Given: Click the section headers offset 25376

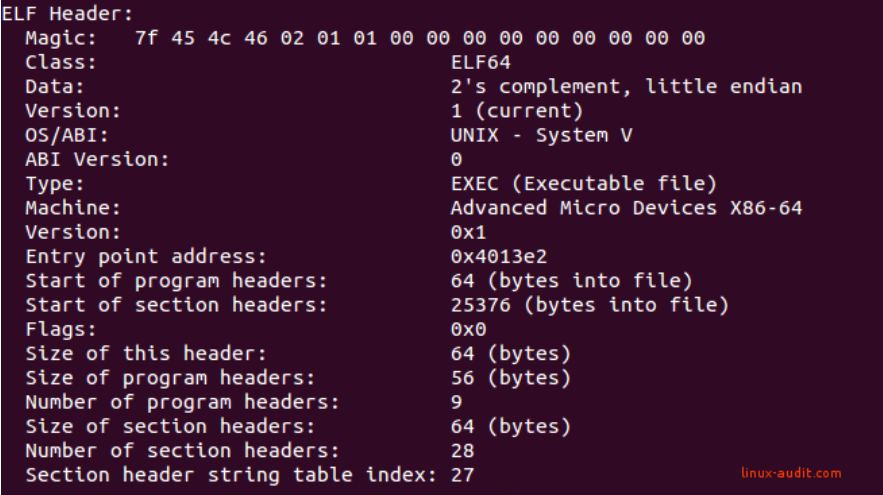Looking at the screenshot, I should pos(480,305).
